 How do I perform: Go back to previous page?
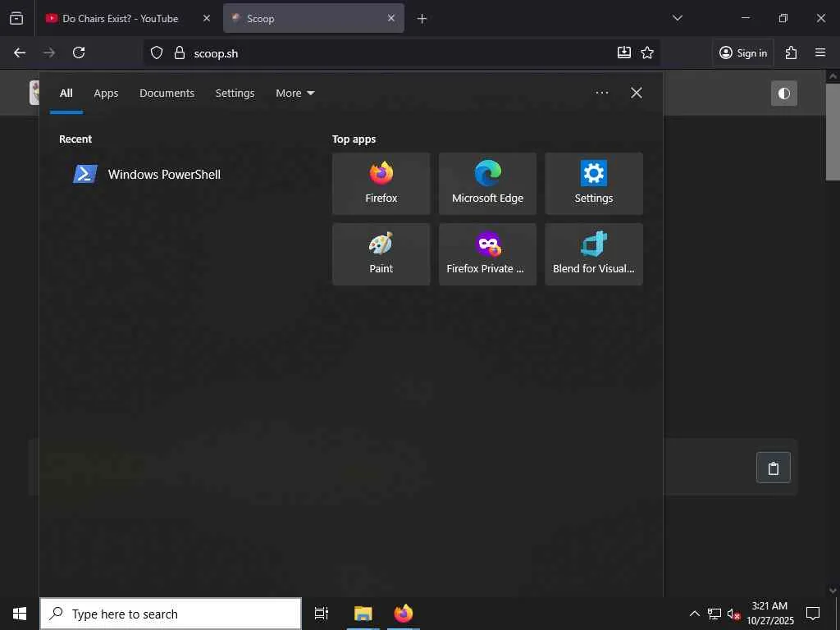point(20,52)
